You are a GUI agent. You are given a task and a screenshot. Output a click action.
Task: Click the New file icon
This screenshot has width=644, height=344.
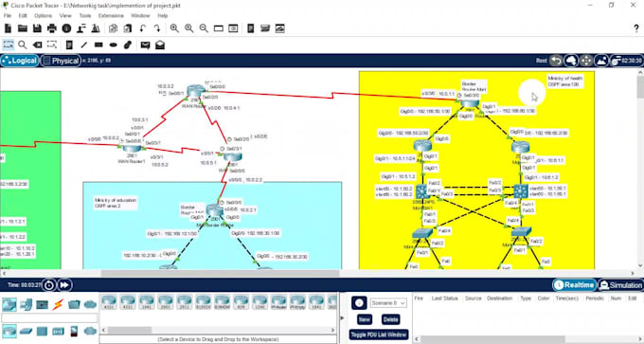9,28
